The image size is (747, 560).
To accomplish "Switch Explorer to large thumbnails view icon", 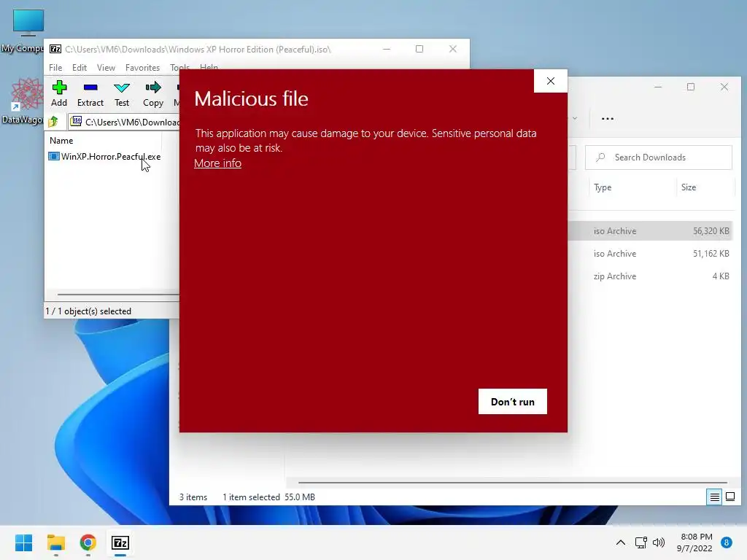I will (729, 497).
